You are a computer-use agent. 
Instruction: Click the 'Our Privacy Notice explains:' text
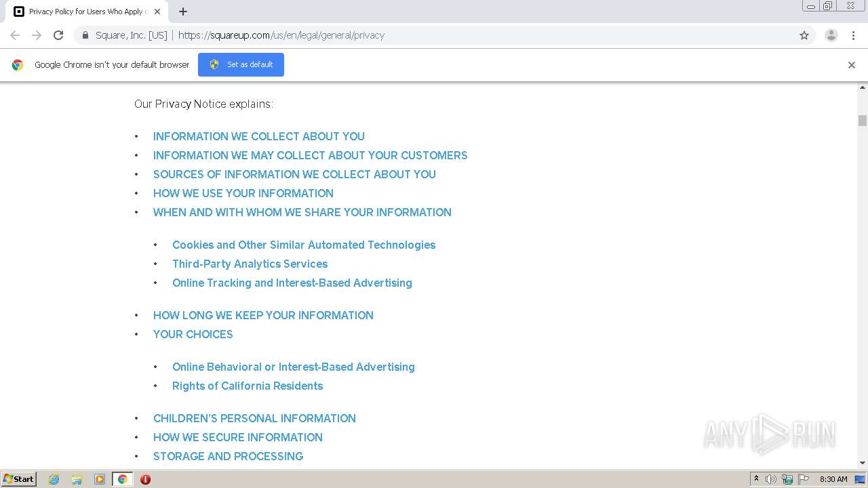point(203,104)
